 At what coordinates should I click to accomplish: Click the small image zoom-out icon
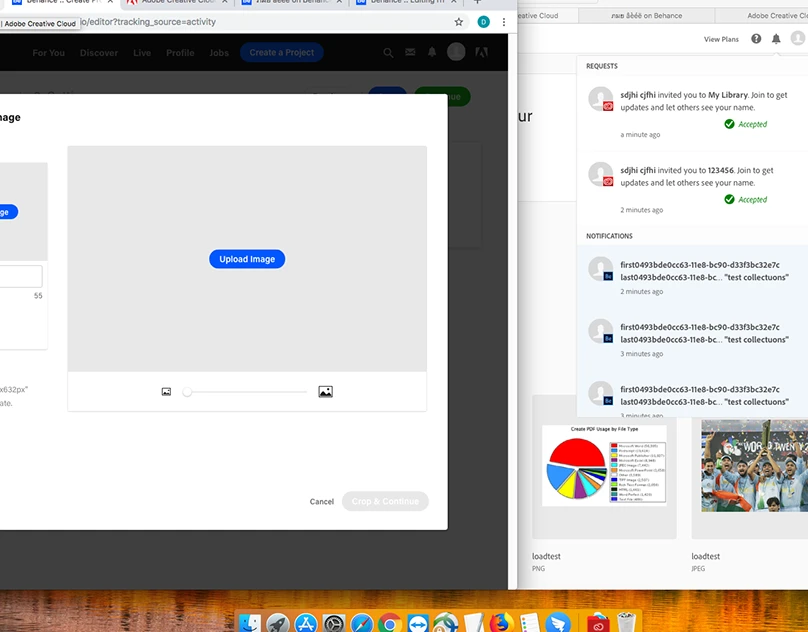point(166,392)
